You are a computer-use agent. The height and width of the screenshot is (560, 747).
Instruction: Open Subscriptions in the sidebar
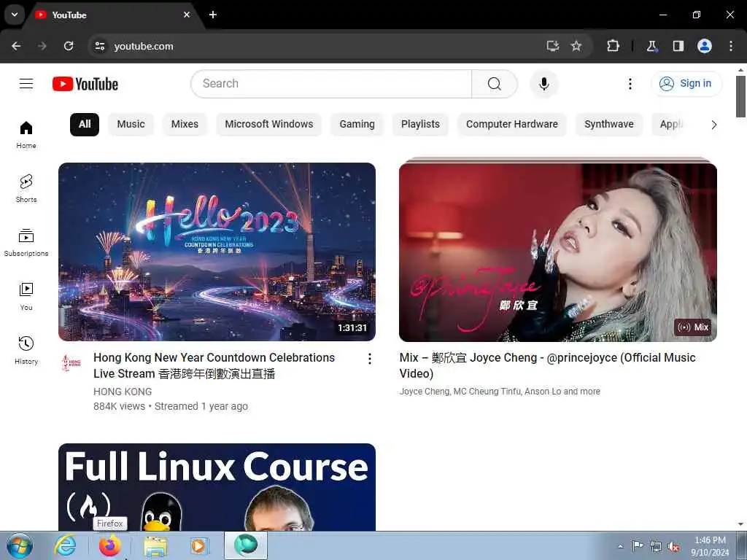(x=26, y=242)
